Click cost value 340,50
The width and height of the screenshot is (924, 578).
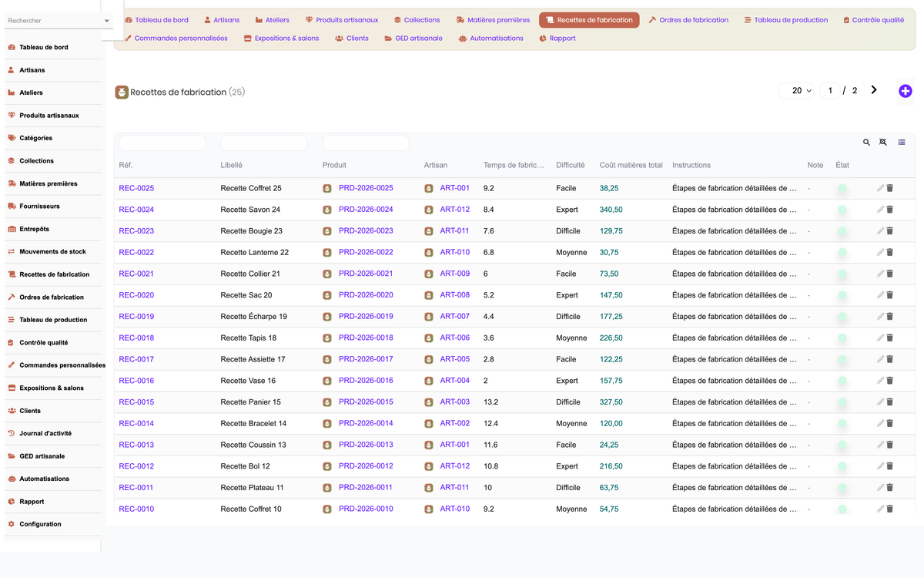pos(611,210)
